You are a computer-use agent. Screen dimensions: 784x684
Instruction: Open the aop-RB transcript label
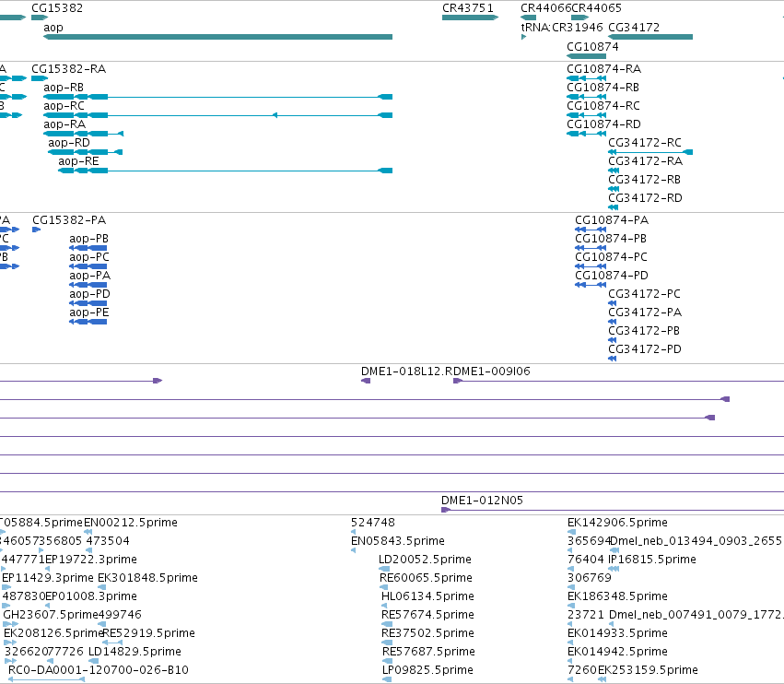(64, 87)
